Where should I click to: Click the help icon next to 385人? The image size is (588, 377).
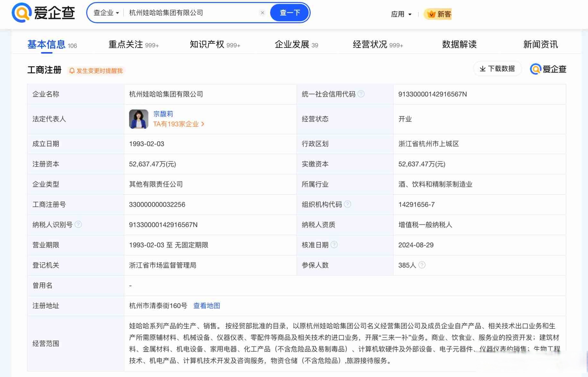click(422, 265)
